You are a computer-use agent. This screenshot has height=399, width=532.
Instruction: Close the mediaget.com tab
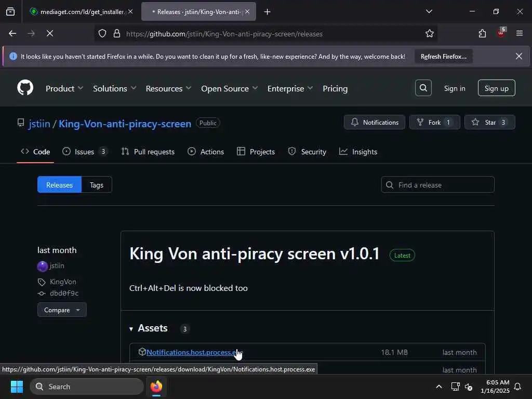[x=130, y=11]
